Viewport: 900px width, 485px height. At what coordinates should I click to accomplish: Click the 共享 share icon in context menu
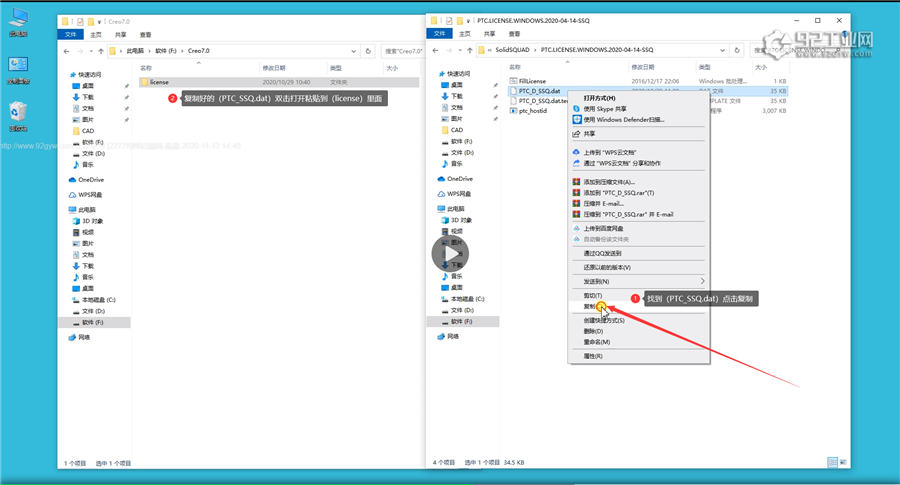click(576, 134)
